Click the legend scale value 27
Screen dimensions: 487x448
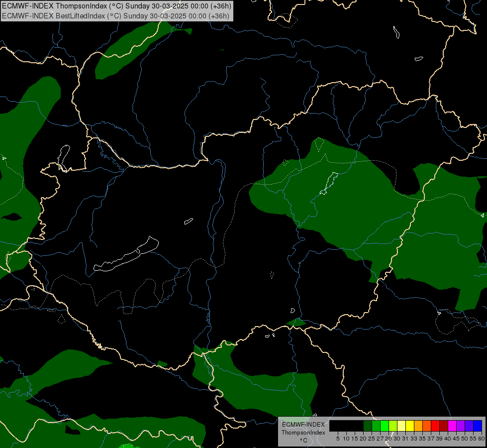(380, 439)
